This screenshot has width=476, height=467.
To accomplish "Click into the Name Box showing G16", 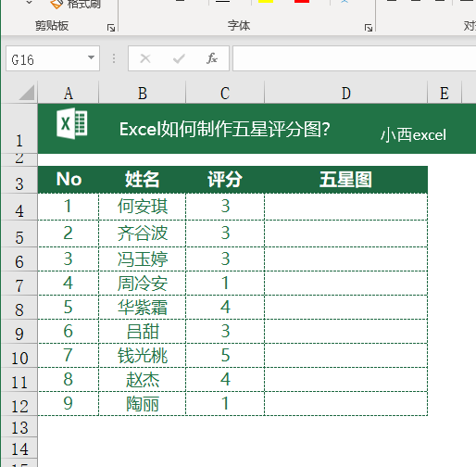I will tap(45, 58).
